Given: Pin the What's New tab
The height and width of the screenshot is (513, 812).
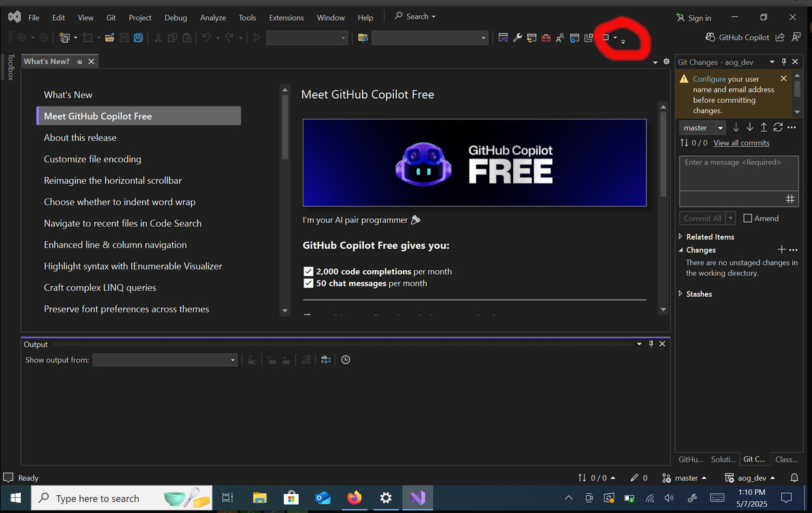Looking at the screenshot, I should tap(79, 62).
